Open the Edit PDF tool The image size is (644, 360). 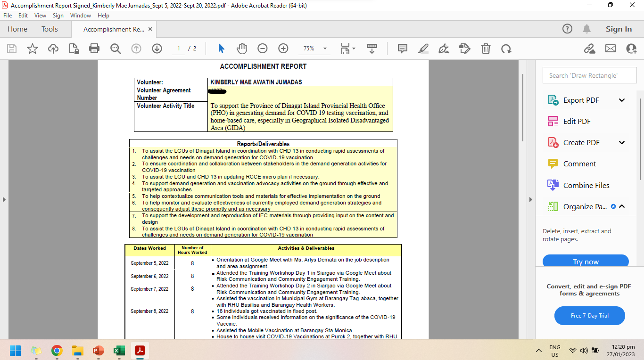[577, 121]
